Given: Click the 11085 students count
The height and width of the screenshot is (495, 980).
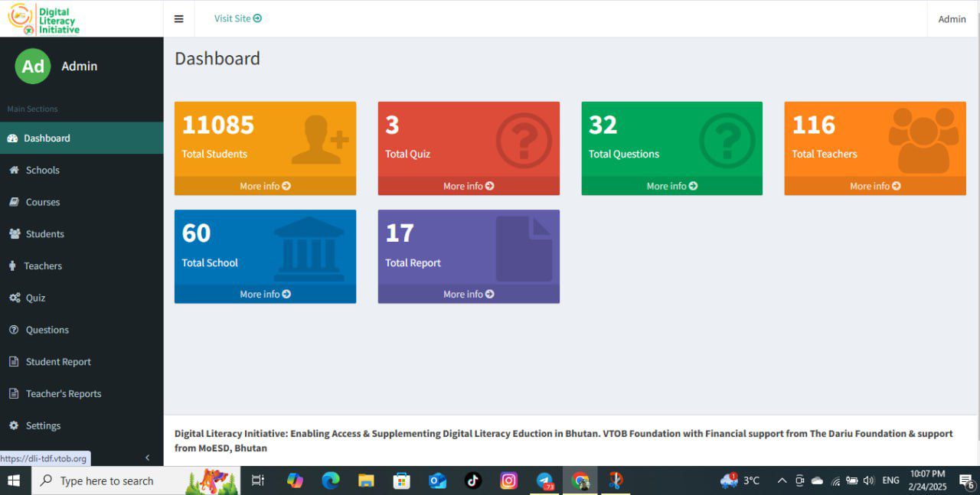Looking at the screenshot, I should (218, 125).
